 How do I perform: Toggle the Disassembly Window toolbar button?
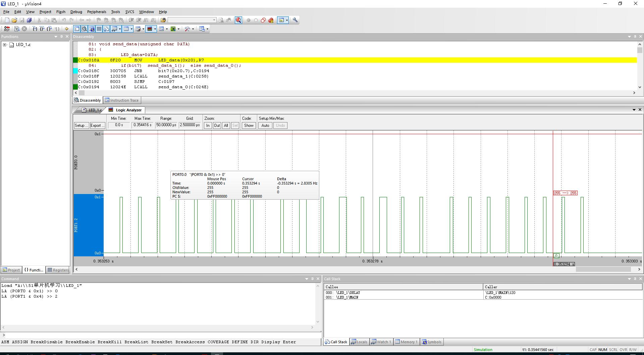point(84,29)
